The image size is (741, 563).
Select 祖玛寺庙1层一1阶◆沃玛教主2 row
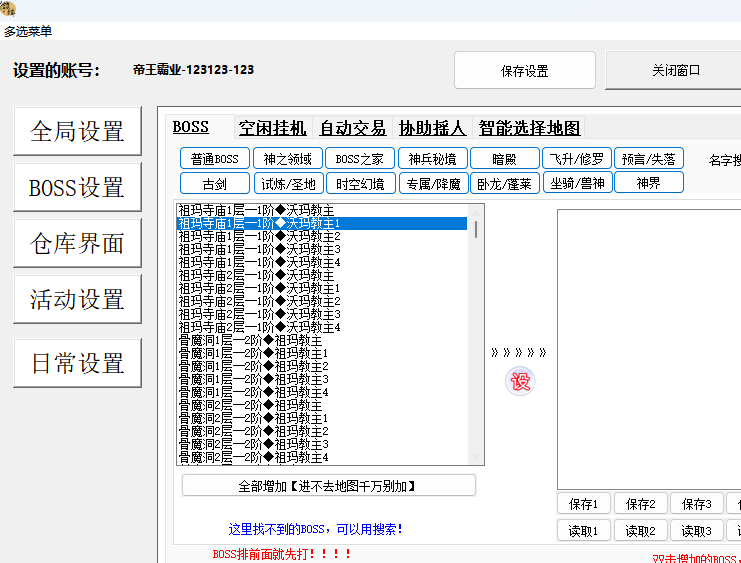tap(322, 236)
